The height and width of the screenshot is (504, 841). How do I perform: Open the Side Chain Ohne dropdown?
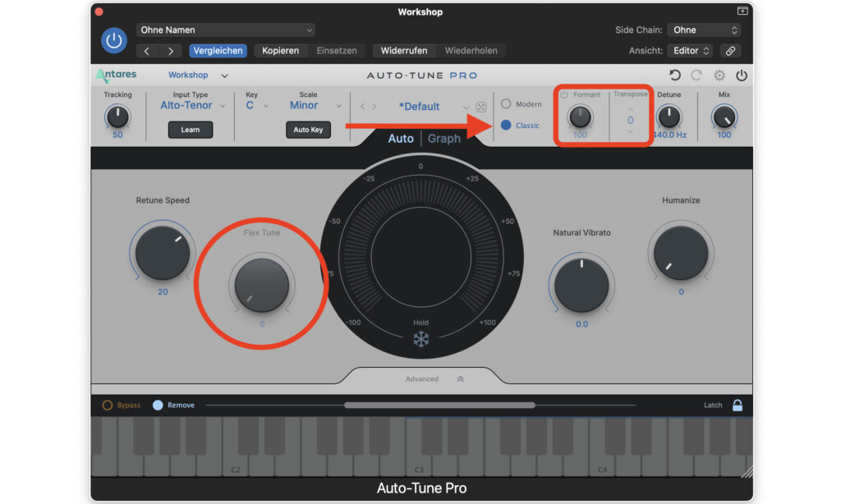[704, 30]
